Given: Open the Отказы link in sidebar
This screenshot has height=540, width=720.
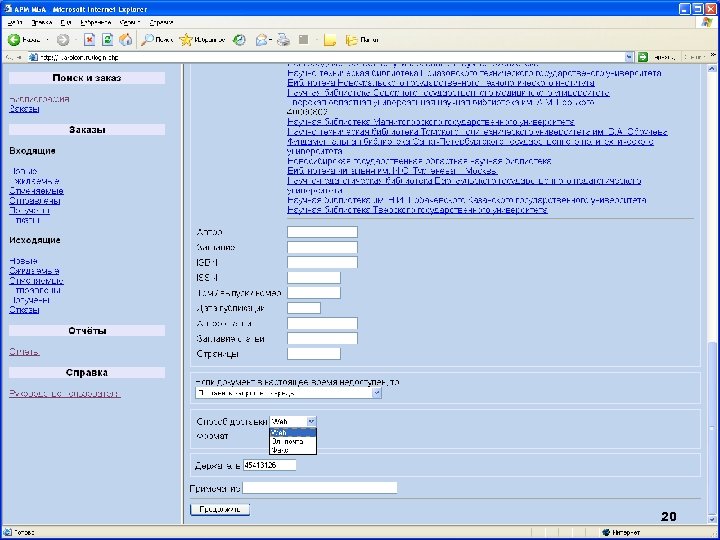Looking at the screenshot, I should tap(24, 310).
